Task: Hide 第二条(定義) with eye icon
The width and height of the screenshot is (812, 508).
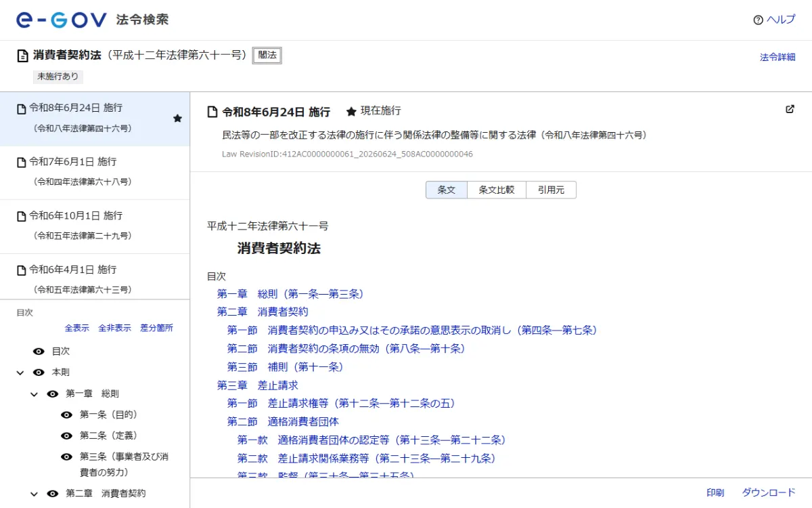Action: click(x=66, y=436)
